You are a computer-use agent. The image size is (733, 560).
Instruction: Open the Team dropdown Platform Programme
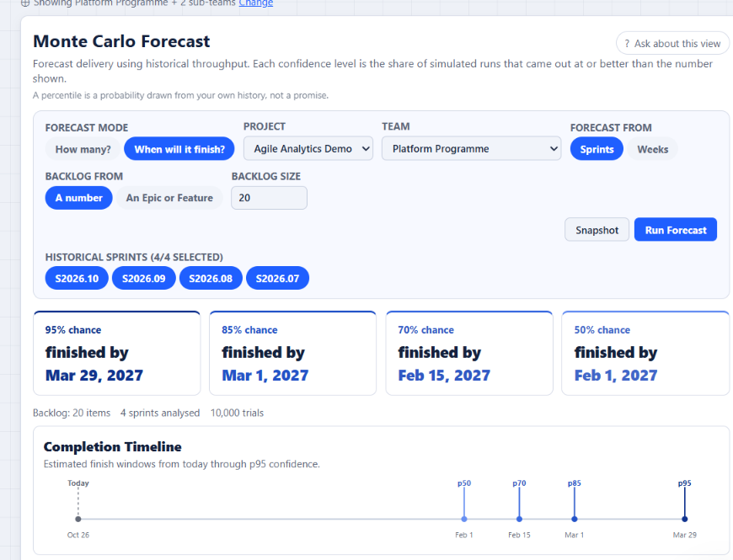(x=471, y=148)
